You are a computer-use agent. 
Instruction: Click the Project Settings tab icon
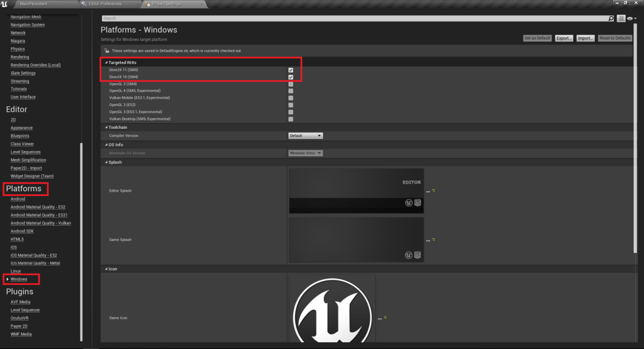[x=148, y=4]
